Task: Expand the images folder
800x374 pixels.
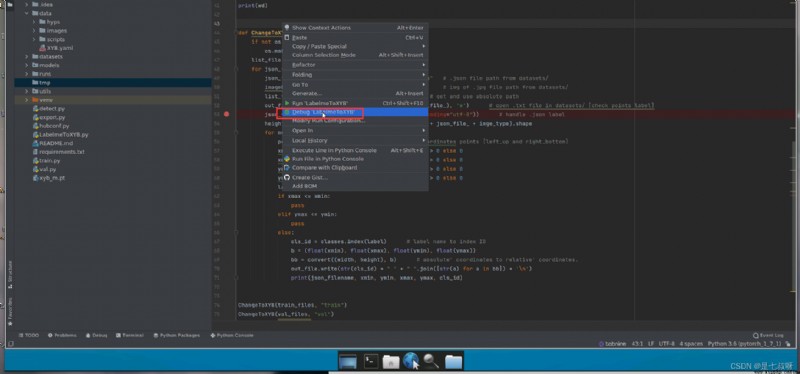Action: click(34, 31)
